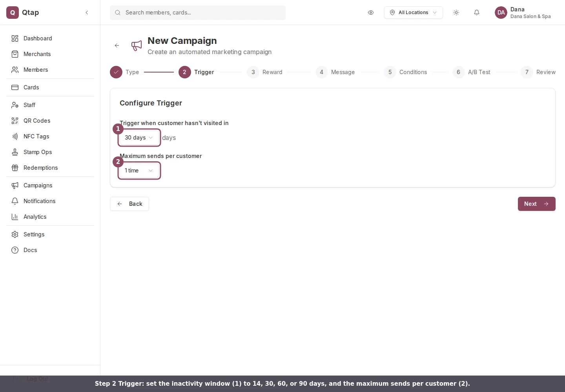
Task: Open the Cards section
Action: point(50,87)
